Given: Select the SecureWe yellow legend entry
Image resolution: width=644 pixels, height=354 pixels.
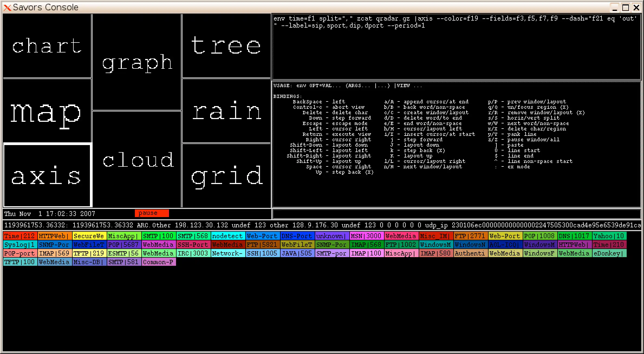Looking at the screenshot, I should point(89,236).
